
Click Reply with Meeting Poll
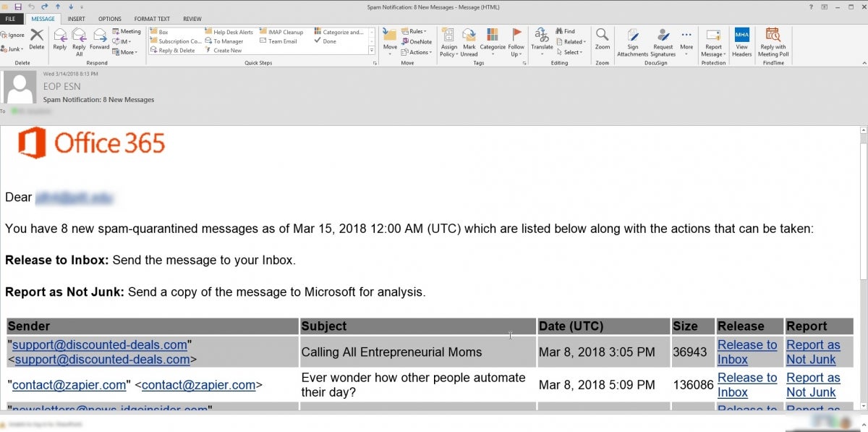[x=773, y=42]
